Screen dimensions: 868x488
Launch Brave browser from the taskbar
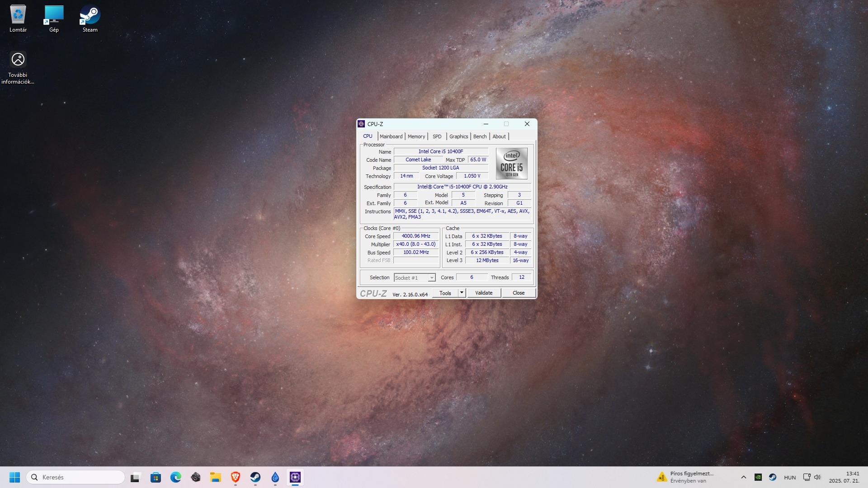click(235, 477)
